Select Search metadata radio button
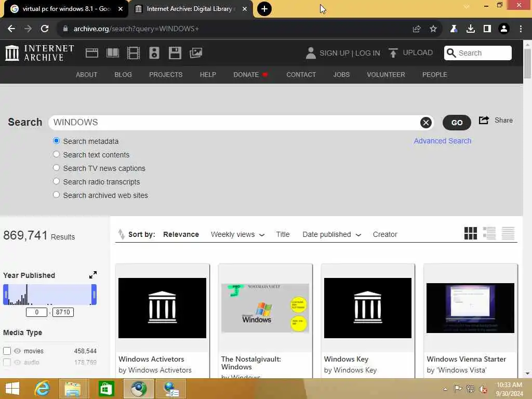Image resolution: width=532 pixels, height=399 pixels. click(56, 140)
